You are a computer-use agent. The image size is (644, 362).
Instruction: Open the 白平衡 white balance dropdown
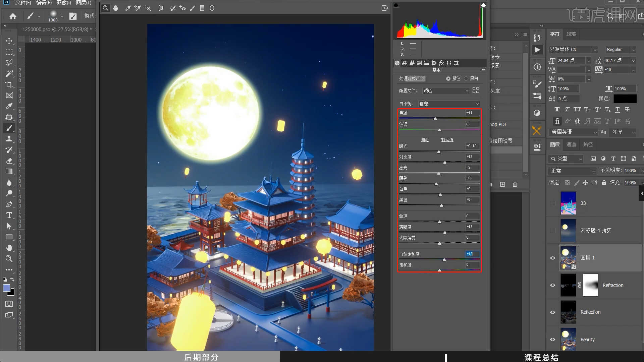tap(449, 104)
